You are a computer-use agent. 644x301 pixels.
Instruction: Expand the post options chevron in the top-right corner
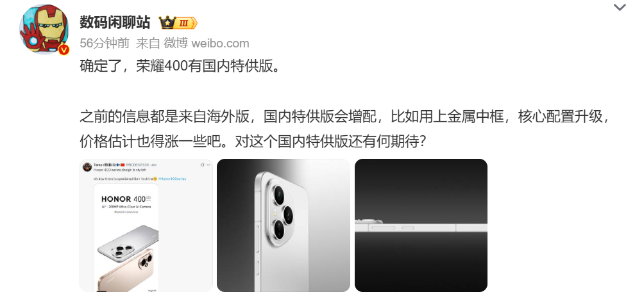(620, 8)
